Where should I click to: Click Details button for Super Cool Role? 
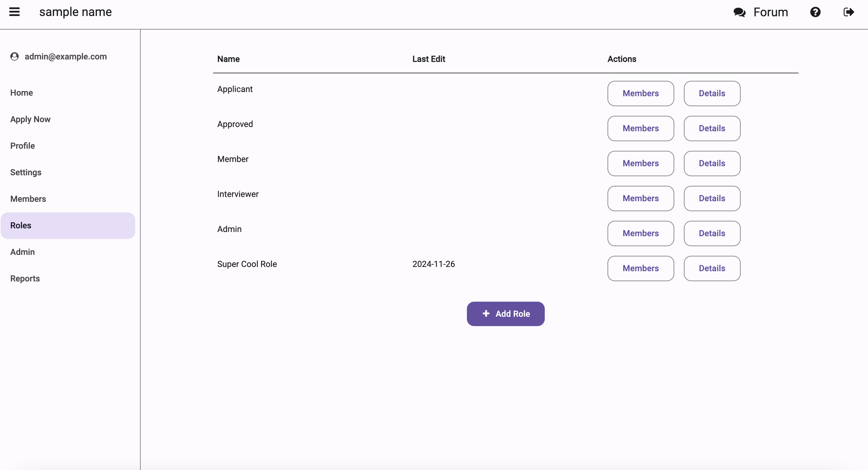coord(712,268)
